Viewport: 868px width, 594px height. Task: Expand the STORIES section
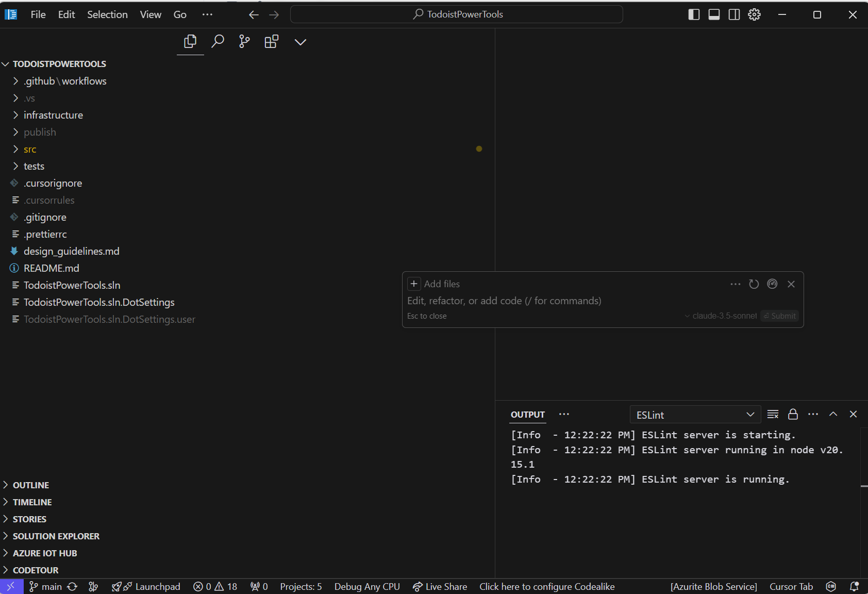click(x=247, y=519)
